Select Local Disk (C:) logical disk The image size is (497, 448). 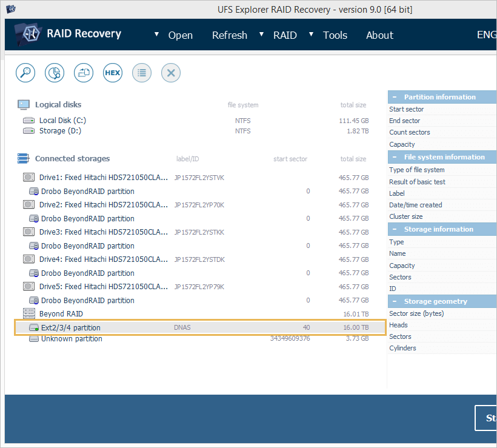click(62, 121)
